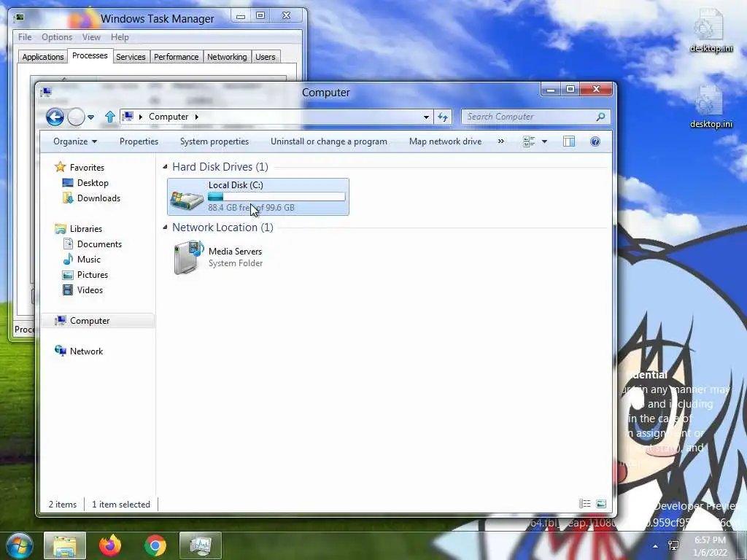
Task: Switch to Task Manager Users tab
Action: [266, 57]
